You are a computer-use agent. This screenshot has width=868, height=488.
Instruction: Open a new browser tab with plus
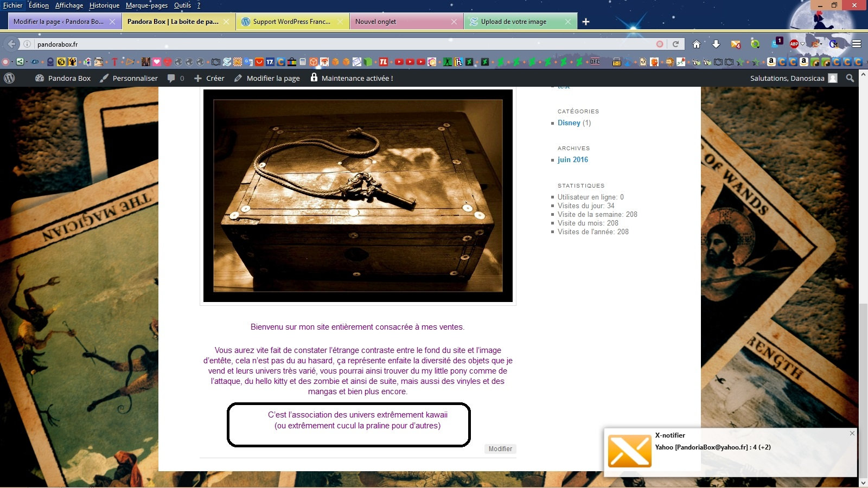(586, 22)
